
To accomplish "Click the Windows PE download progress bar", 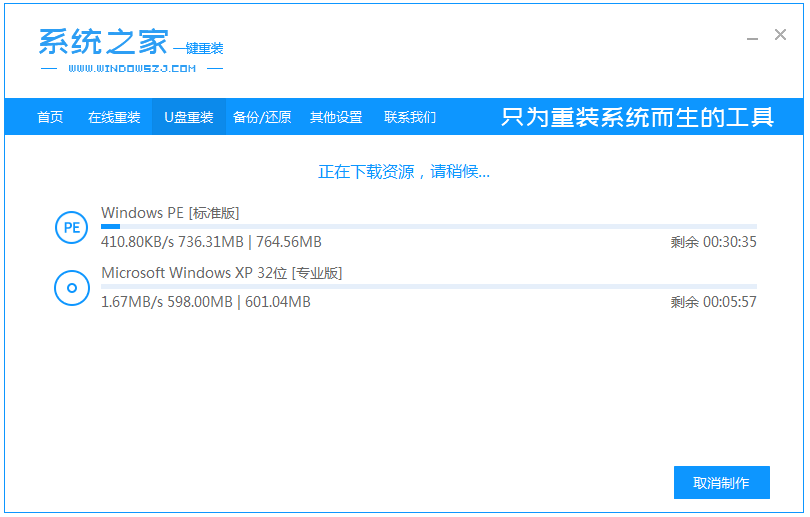I will [x=428, y=227].
